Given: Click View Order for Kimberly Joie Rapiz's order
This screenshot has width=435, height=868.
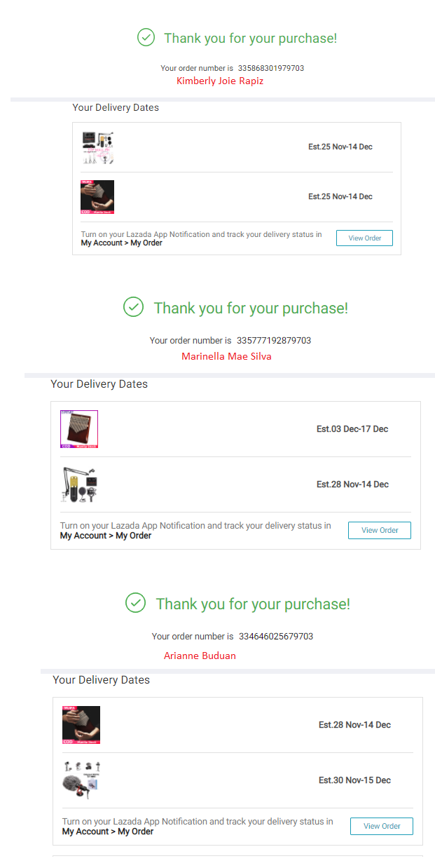Looking at the screenshot, I should [x=364, y=238].
